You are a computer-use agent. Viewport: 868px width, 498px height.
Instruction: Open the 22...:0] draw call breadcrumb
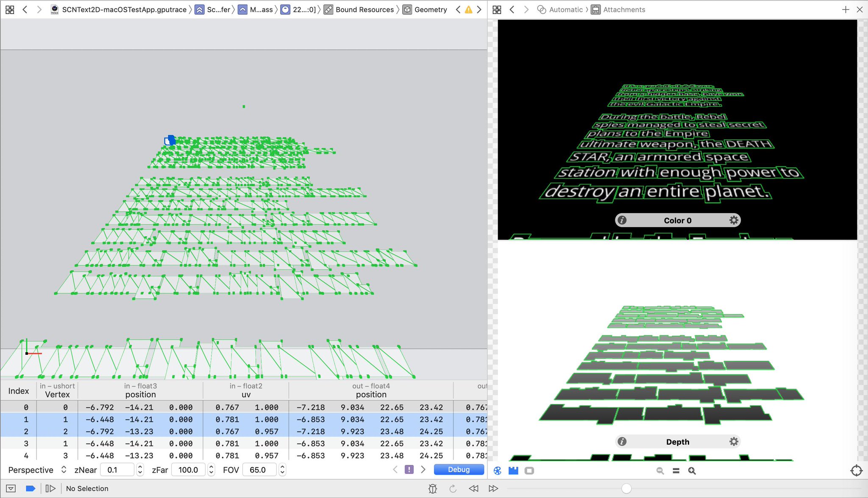298,9
